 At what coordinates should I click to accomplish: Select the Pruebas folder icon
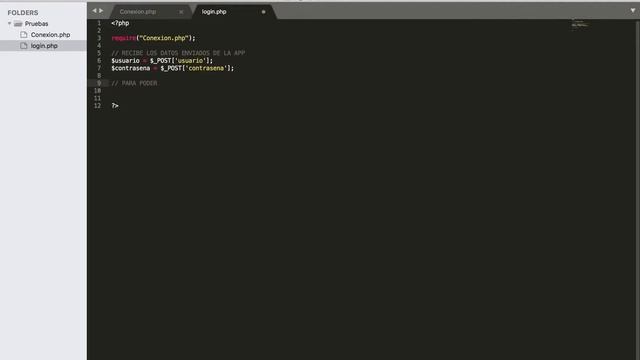click(18, 24)
